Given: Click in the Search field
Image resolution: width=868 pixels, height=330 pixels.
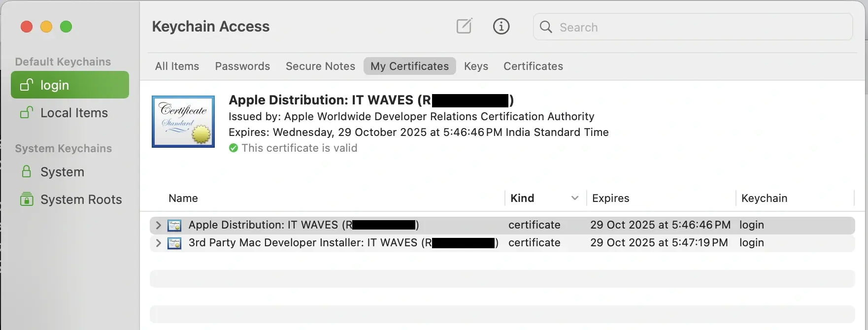Looking at the screenshot, I should click(693, 27).
